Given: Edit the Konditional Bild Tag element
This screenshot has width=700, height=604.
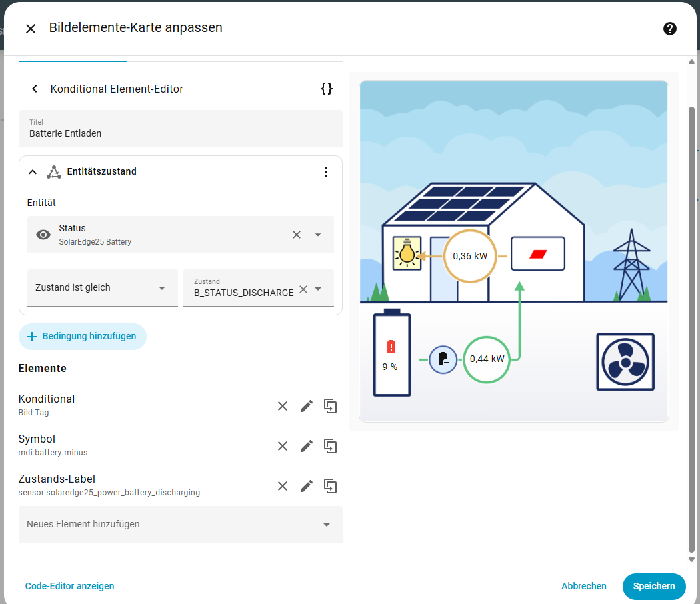Looking at the screenshot, I should [x=307, y=406].
